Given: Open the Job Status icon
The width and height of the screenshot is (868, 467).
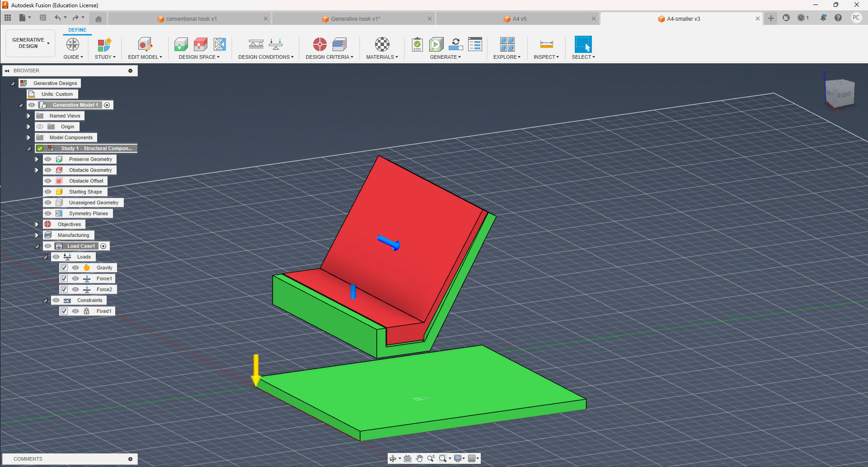Looking at the screenshot, I should pos(475,44).
